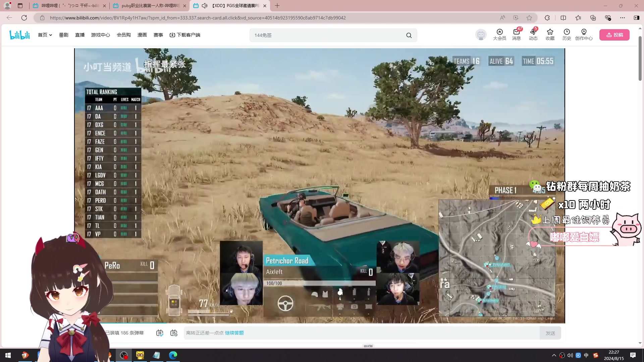Close the pubg职业比赛第一人称 tab
The image size is (644, 362).
pos(184,6)
